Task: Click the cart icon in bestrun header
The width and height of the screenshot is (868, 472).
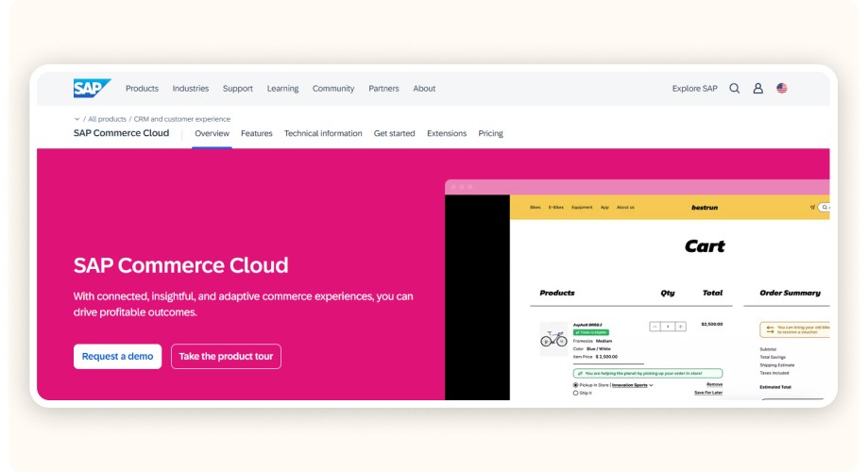Action: [x=812, y=208]
